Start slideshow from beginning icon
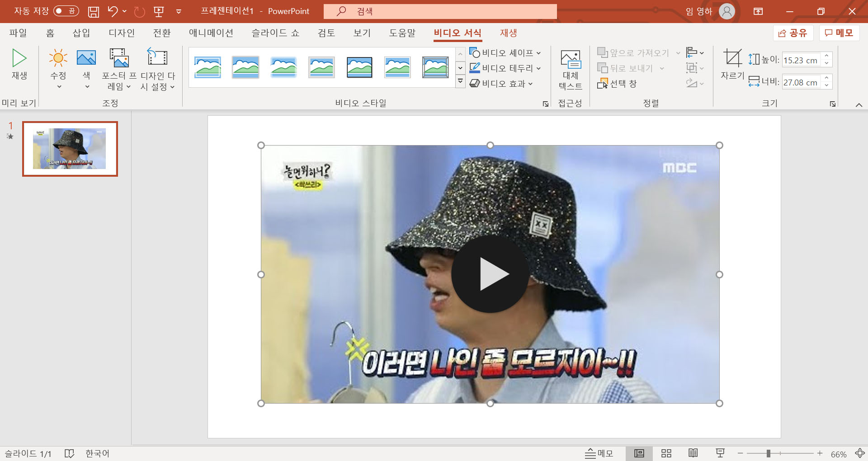This screenshot has width=868, height=461. [159, 11]
